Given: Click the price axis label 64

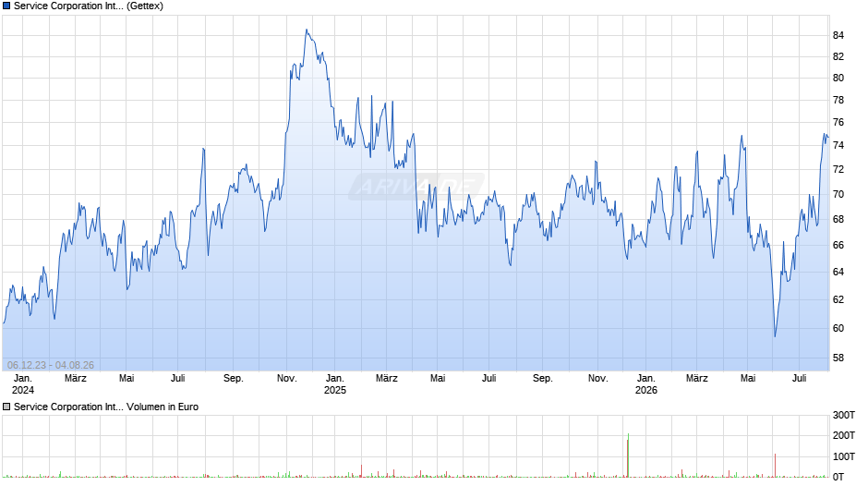Looking at the screenshot, I should 838,272.
